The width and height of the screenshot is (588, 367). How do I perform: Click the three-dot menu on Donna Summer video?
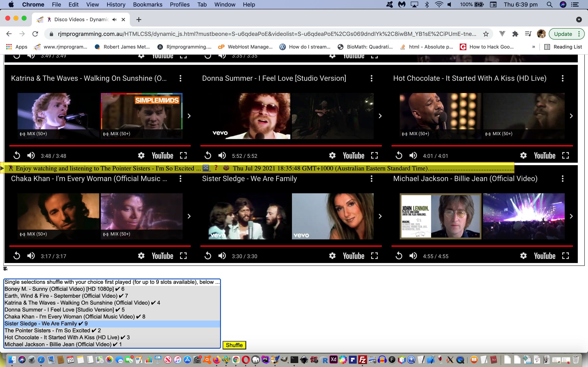tap(372, 78)
